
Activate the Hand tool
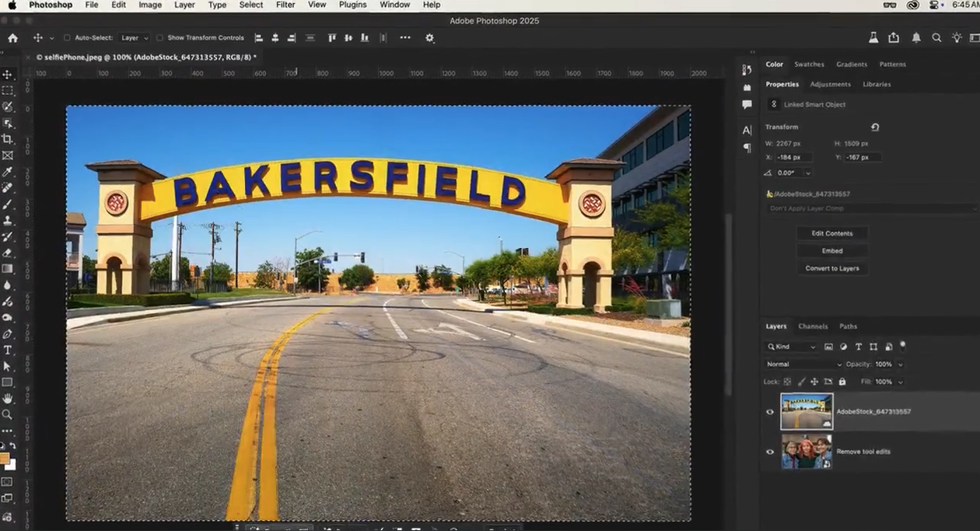(8, 399)
